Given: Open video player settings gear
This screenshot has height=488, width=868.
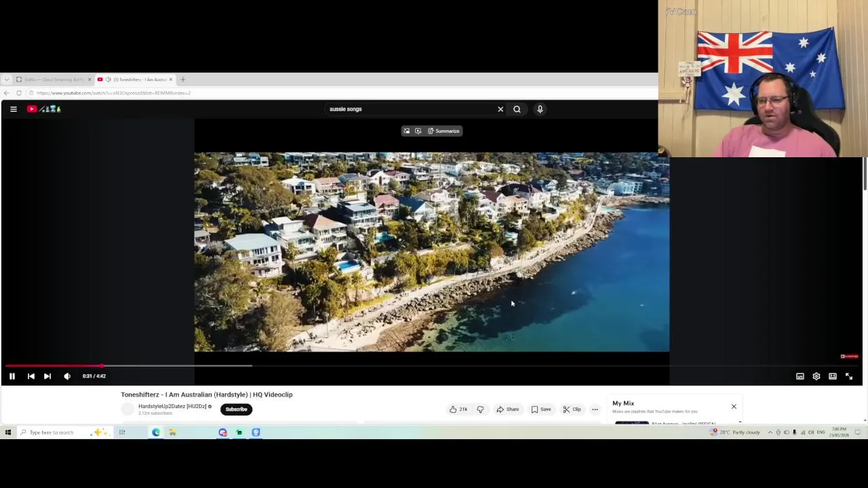Looking at the screenshot, I should click(816, 376).
